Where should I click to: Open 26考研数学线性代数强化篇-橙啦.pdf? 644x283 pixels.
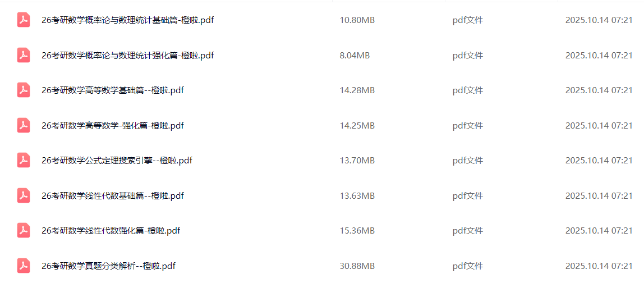(111, 231)
